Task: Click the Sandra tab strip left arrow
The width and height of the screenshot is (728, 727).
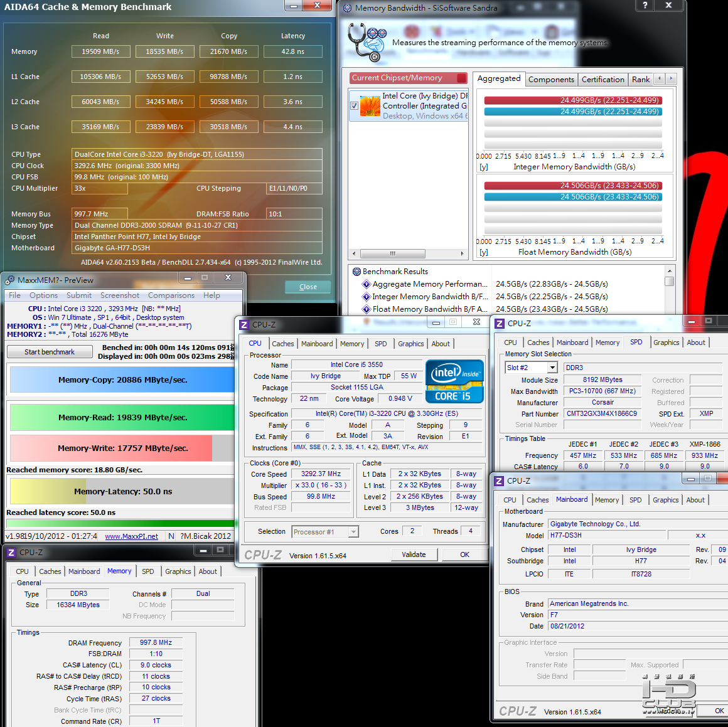Action: point(660,79)
